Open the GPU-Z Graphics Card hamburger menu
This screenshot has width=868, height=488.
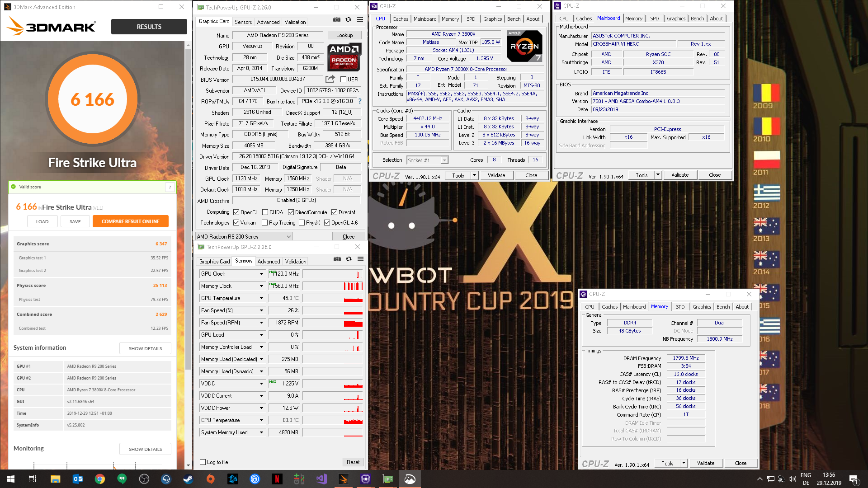click(360, 19)
